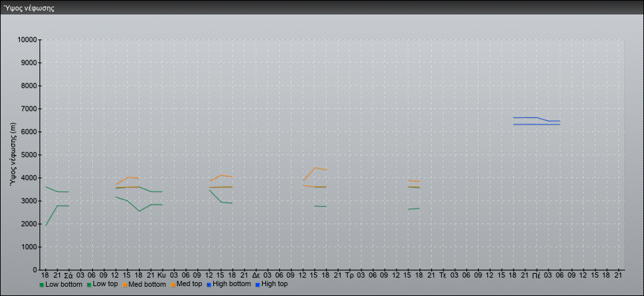Click the Κυ day label on x-axis

click(x=162, y=274)
